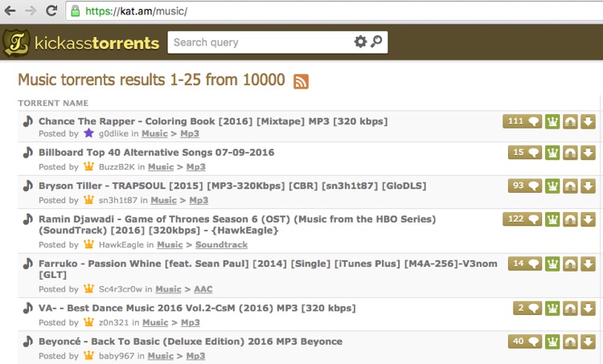Open the orange RSS feed icon
This screenshot has height=364, width=603.
pyautogui.click(x=301, y=81)
